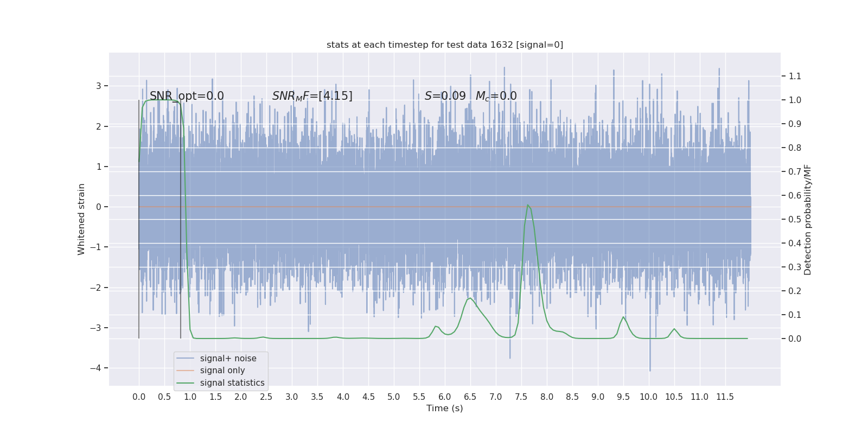Click the SNR_MF=[4.15] annotation
Image resolution: width=868 pixels, height=434 pixels.
click(x=312, y=96)
